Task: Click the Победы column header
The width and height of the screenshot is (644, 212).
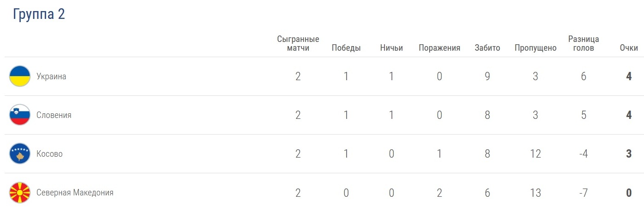Action: (346, 48)
